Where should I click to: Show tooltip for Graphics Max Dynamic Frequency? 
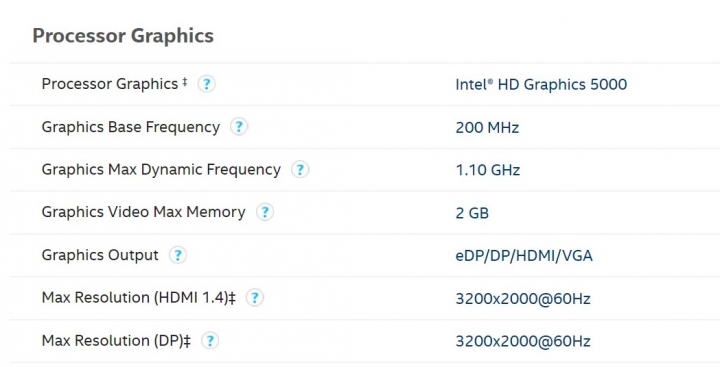pos(300,169)
